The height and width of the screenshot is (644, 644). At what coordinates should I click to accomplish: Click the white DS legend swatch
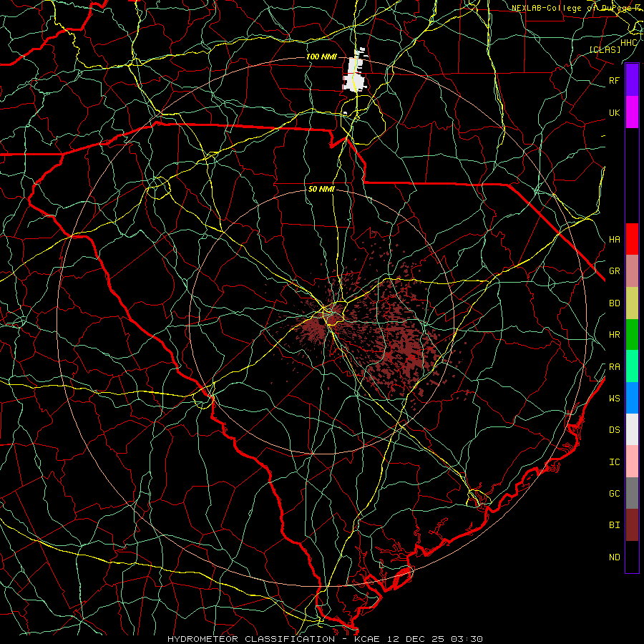point(632,429)
